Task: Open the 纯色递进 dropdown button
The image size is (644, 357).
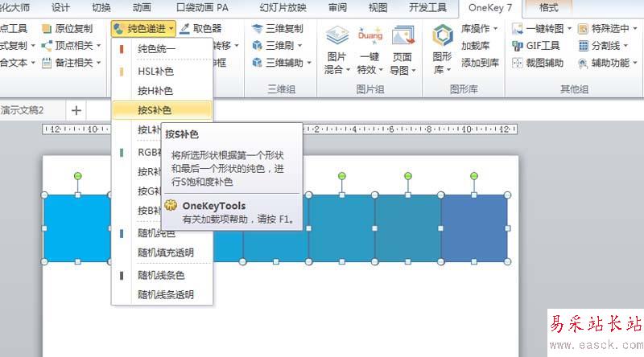Action: pos(143,28)
